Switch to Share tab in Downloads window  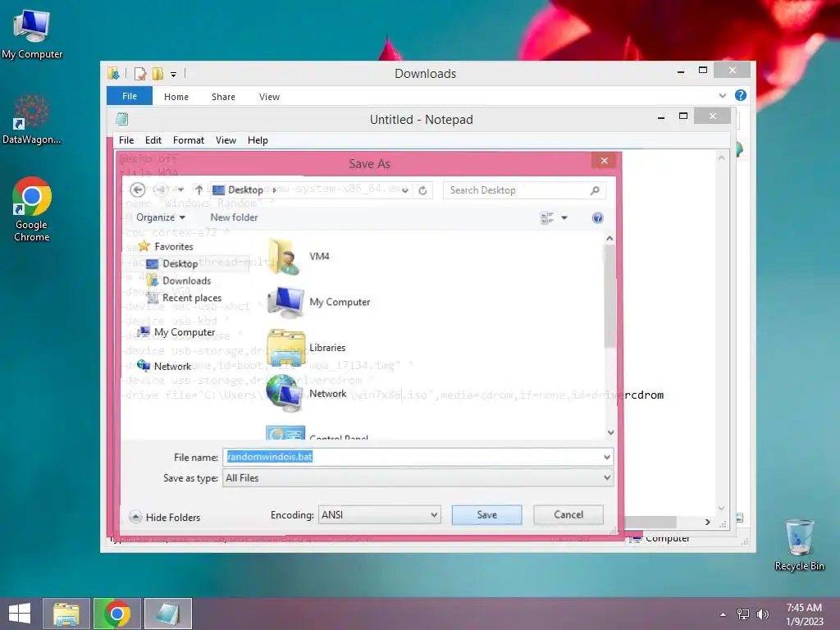(223, 97)
